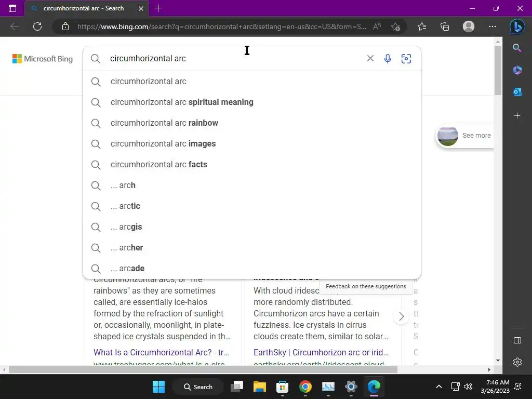
Task: Open the 'See more' image card
Action: pyautogui.click(x=464, y=136)
